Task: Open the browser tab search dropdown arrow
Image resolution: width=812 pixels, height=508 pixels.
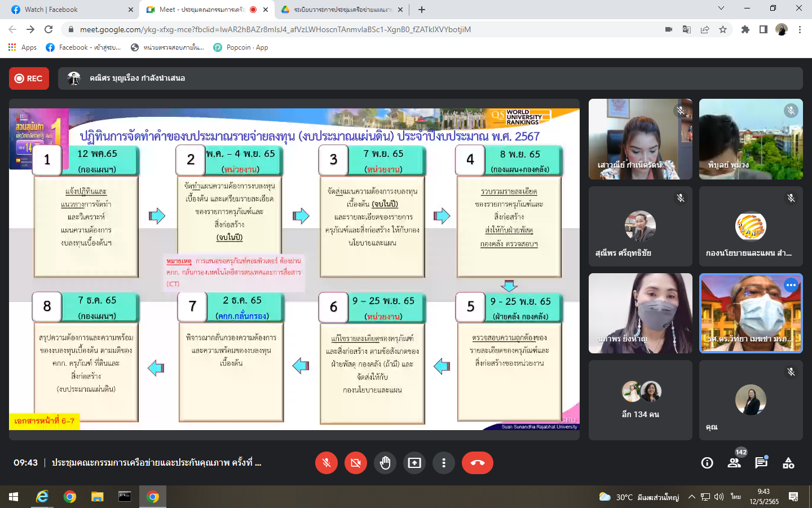Action: coord(721,8)
